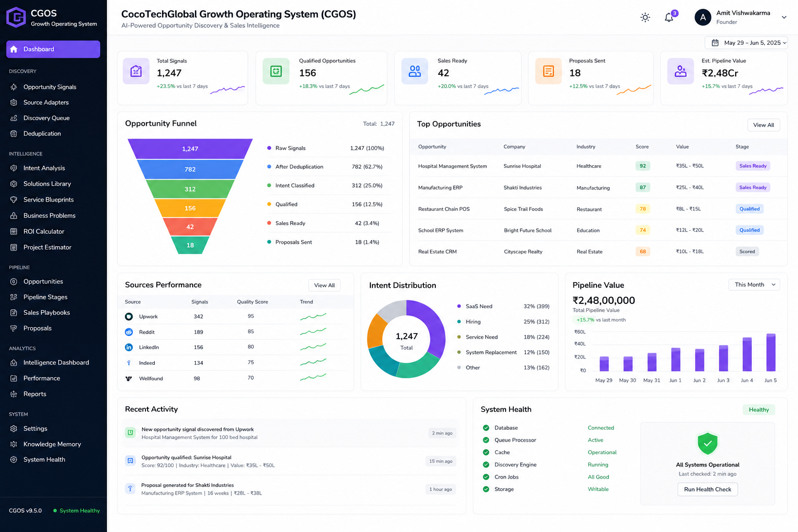Click the Indeed source logo icon
Image resolution: width=798 pixels, height=532 pixels.
coord(129,363)
